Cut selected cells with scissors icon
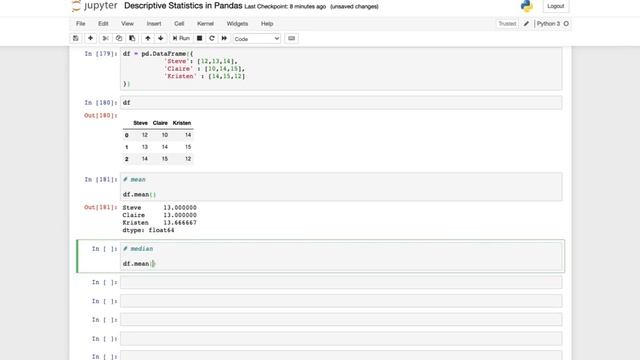640x360 pixels. coord(105,38)
